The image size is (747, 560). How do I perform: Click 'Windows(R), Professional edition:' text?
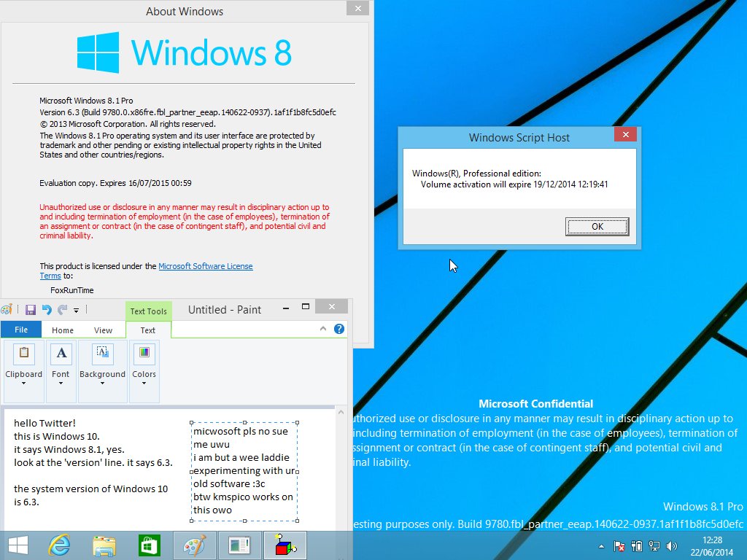[476, 174]
